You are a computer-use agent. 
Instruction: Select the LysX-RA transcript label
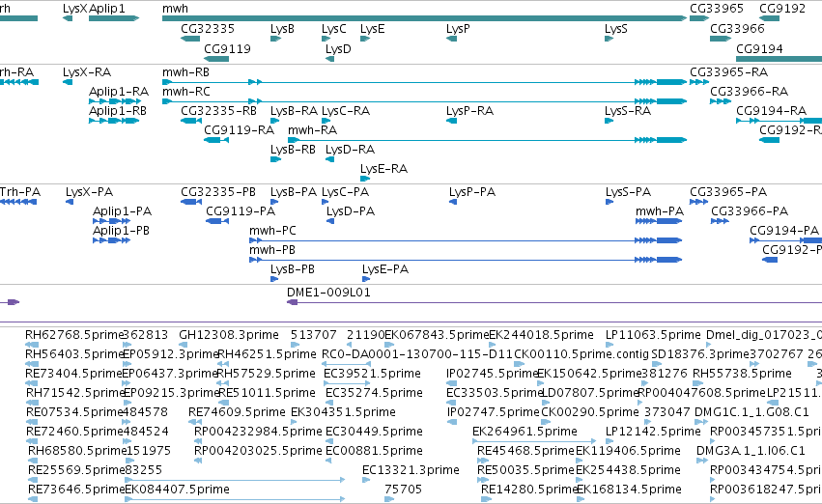87,72
